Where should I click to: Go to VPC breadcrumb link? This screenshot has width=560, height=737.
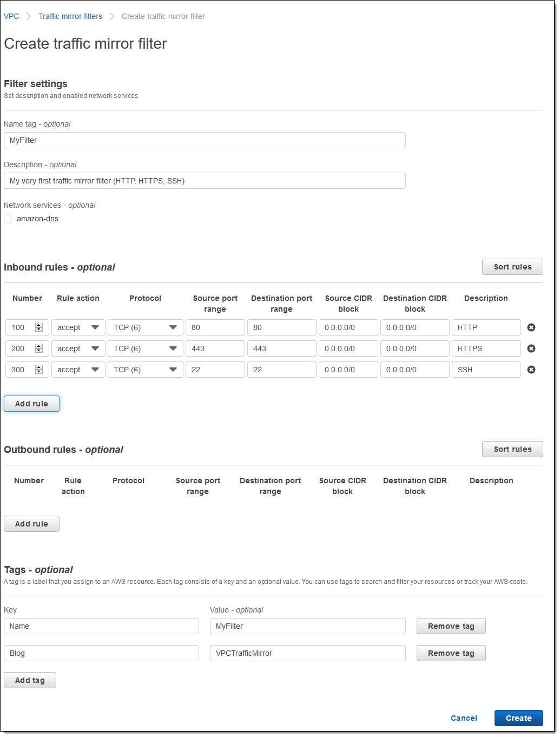coord(11,16)
